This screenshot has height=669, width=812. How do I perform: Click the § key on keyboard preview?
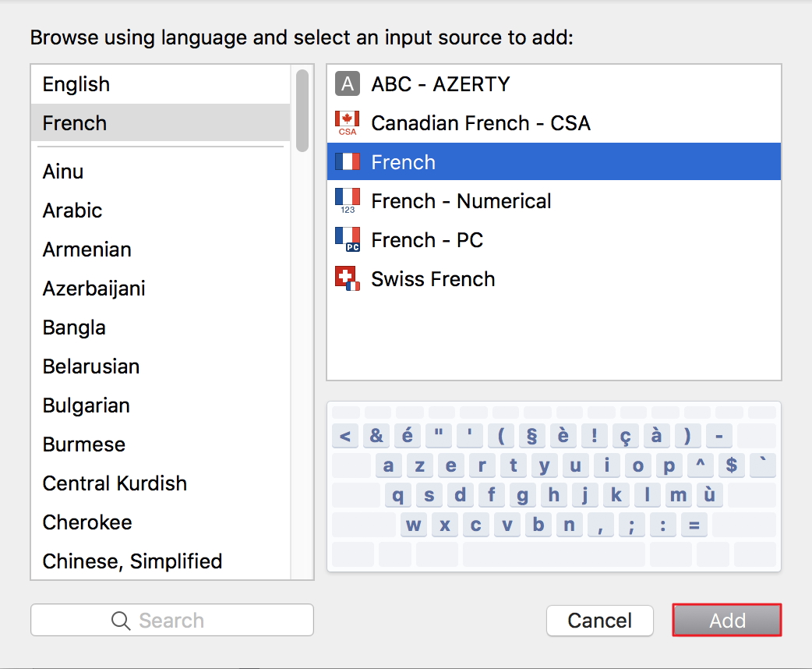pos(531,435)
